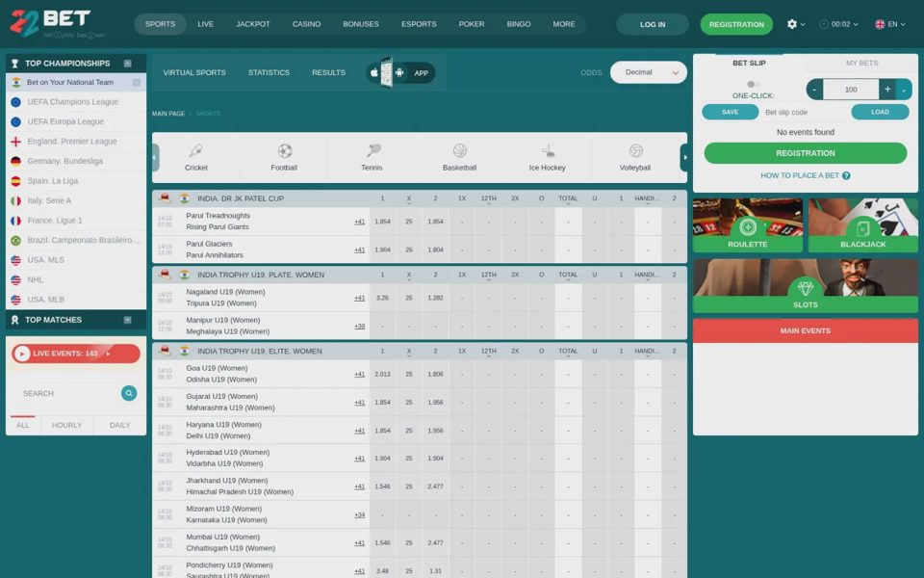
Task: Click the Bet slip code field
Action: point(805,112)
